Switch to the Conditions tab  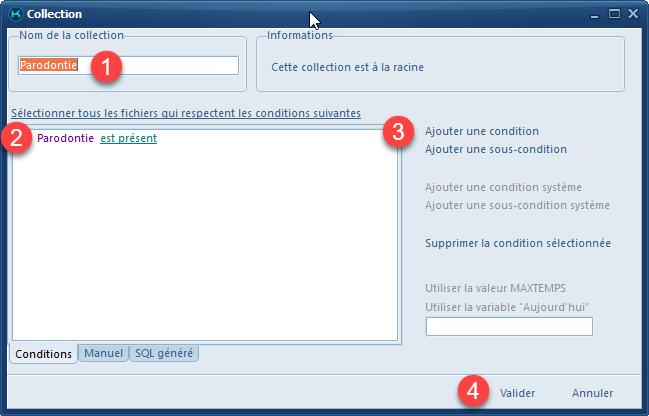[44, 354]
